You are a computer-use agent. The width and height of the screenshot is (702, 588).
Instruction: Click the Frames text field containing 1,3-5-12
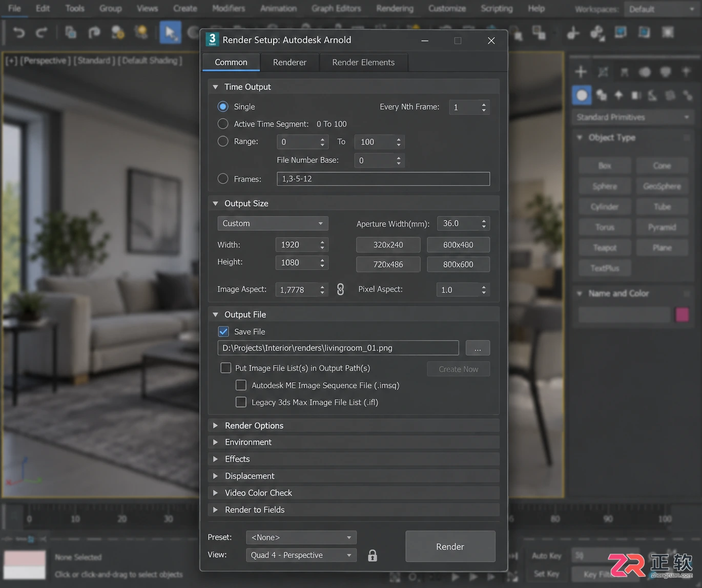tap(383, 179)
